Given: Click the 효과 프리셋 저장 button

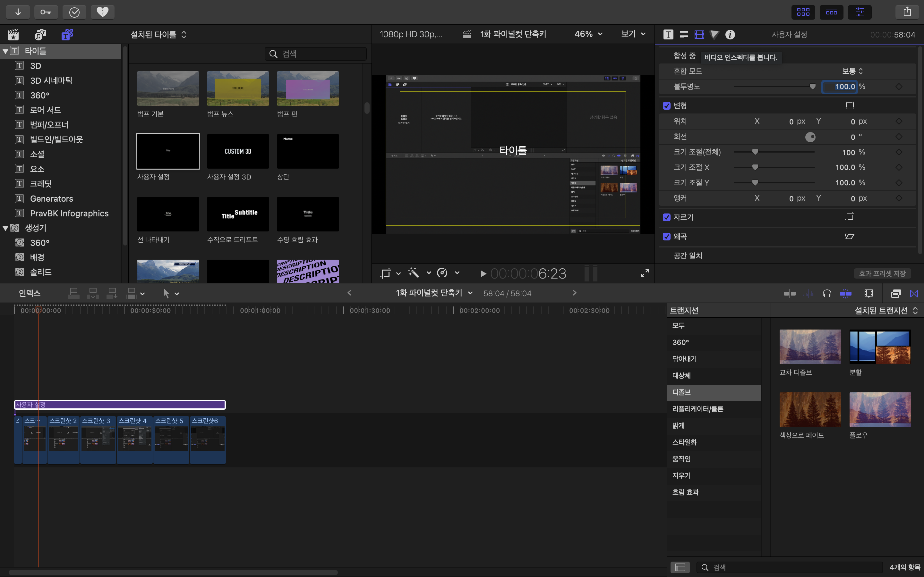Looking at the screenshot, I should [882, 273].
